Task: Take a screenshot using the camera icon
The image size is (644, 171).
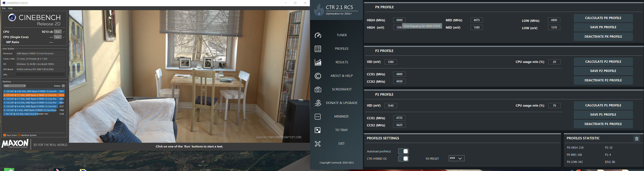Action: (x=318, y=89)
